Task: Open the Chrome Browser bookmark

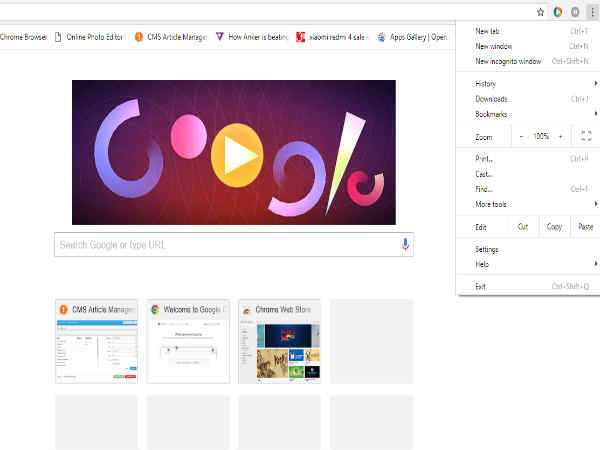Action: pos(23,37)
